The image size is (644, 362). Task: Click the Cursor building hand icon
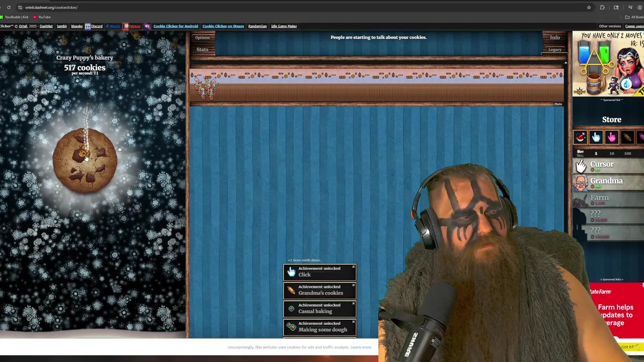point(581,166)
